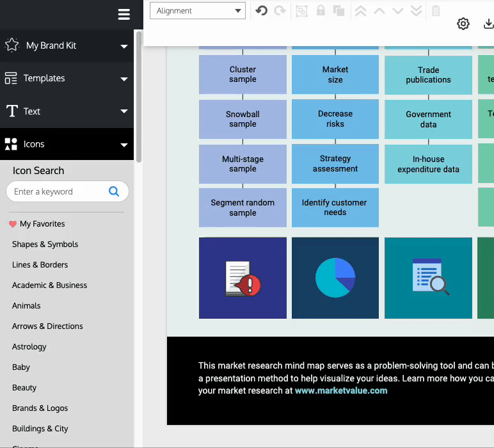Open Buildings & City category

40,428
